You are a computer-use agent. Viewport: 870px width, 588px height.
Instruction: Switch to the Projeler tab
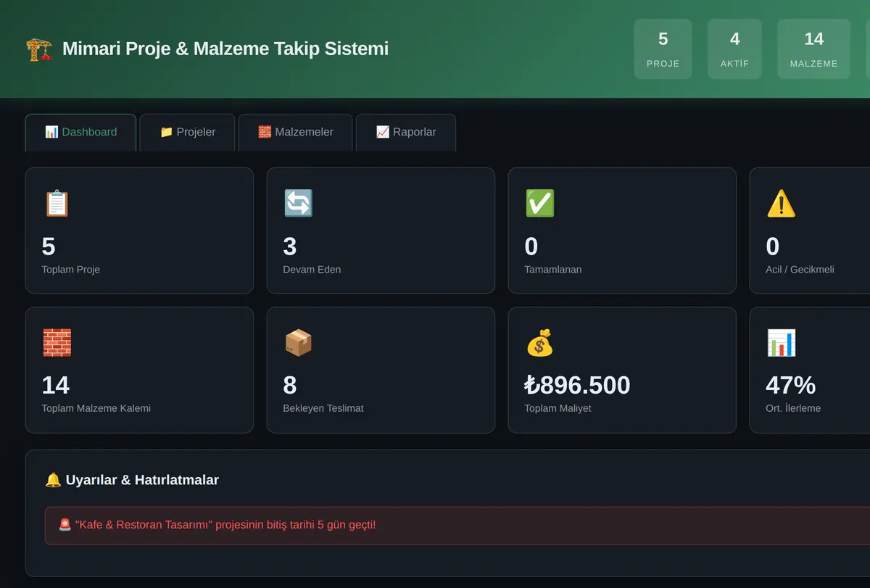tap(187, 132)
